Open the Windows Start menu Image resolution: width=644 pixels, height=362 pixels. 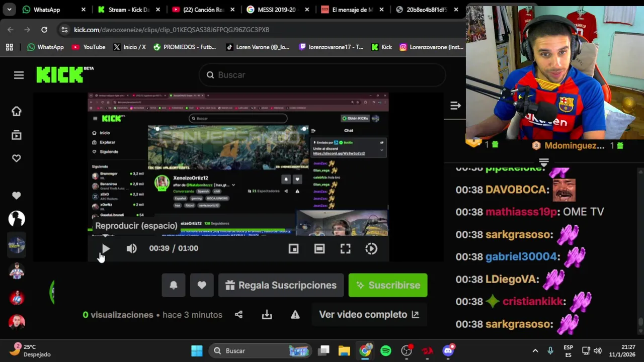197,351
